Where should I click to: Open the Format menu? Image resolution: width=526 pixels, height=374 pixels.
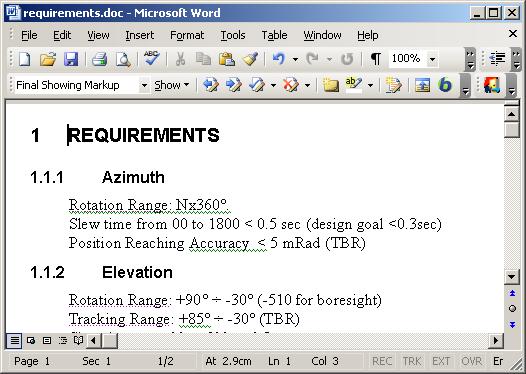click(187, 35)
